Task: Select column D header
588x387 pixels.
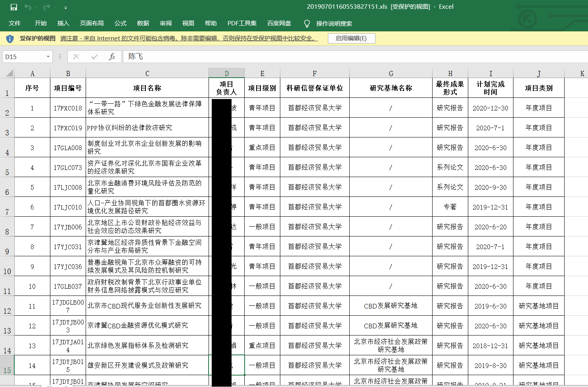Action: tap(226, 73)
